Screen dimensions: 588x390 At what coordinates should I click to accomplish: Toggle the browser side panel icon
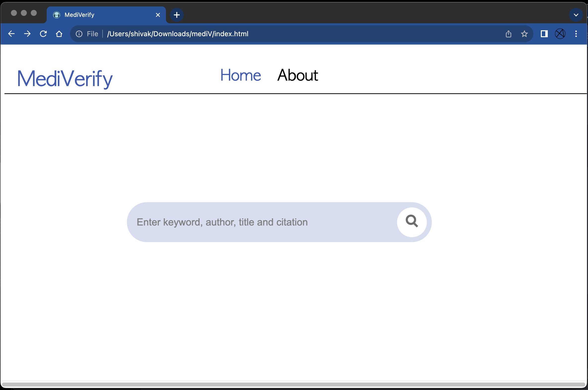click(544, 34)
